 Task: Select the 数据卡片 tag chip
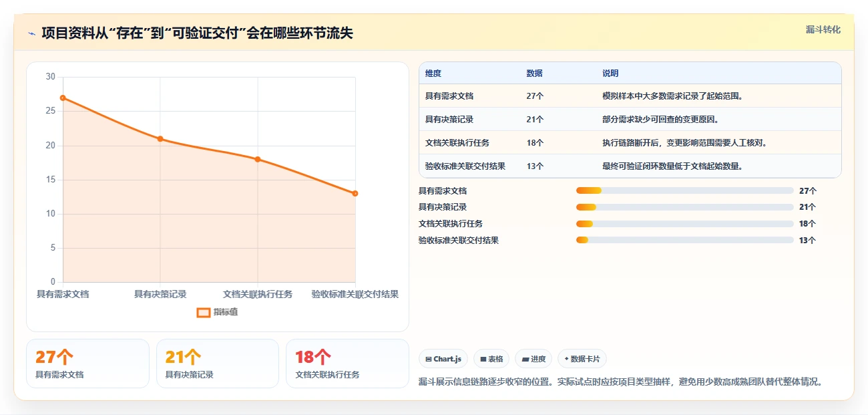pos(582,359)
